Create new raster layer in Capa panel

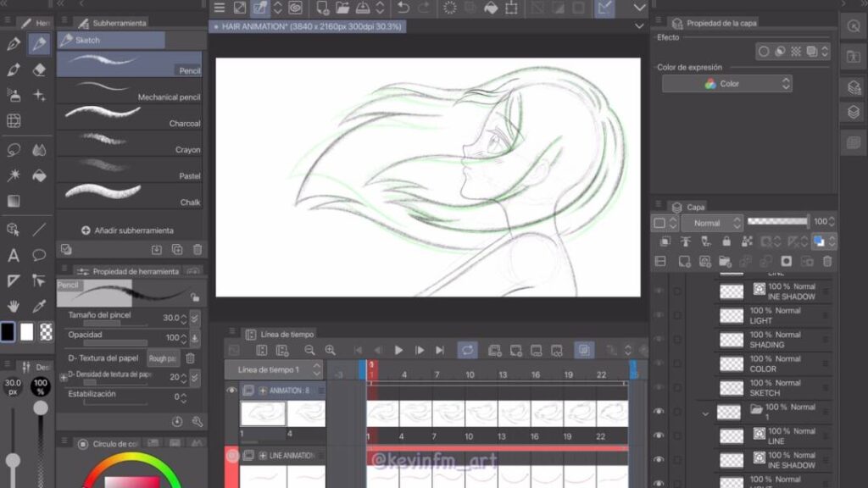(x=684, y=261)
